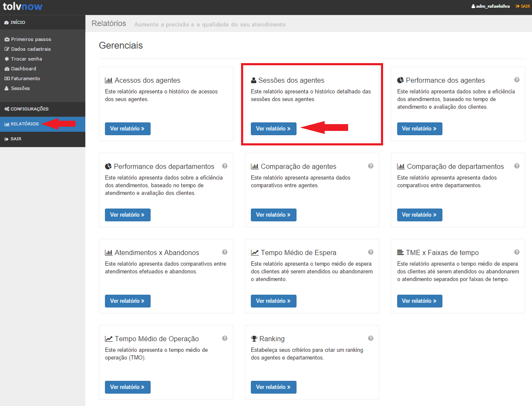Open help icon for Comparação de departamentos
The image size is (532, 406).
coord(517,166)
